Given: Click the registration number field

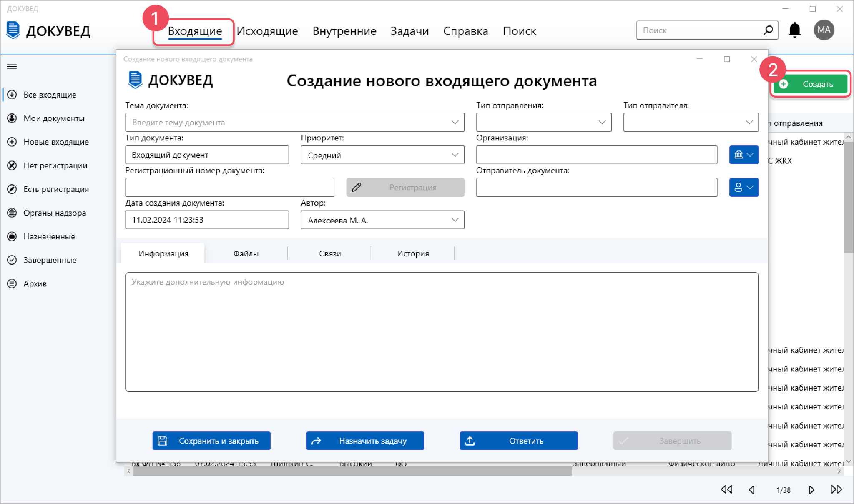Looking at the screenshot, I should [x=230, y=187].
